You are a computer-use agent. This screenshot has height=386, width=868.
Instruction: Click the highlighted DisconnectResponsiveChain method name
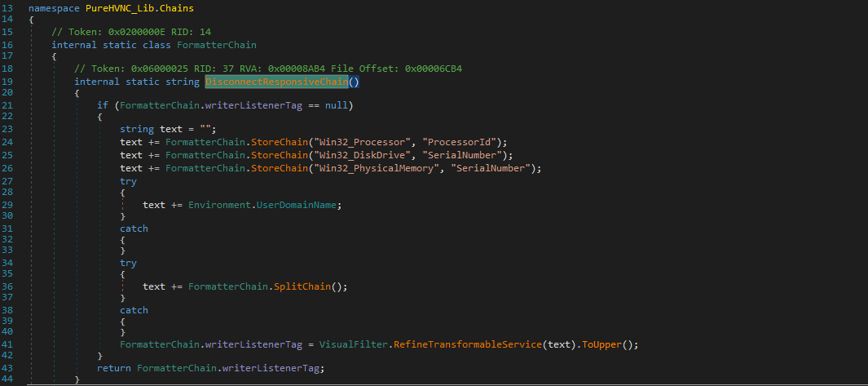click(276, 82)
